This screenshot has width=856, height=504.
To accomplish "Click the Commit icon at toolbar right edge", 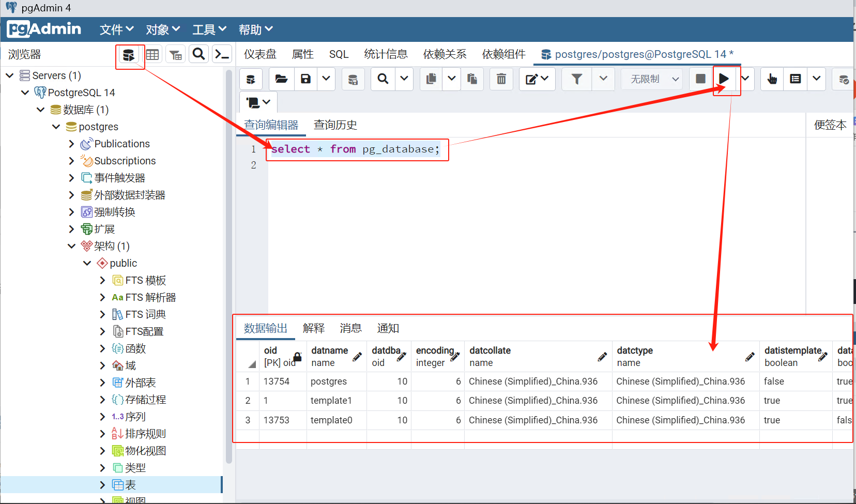I will [844, 79].
